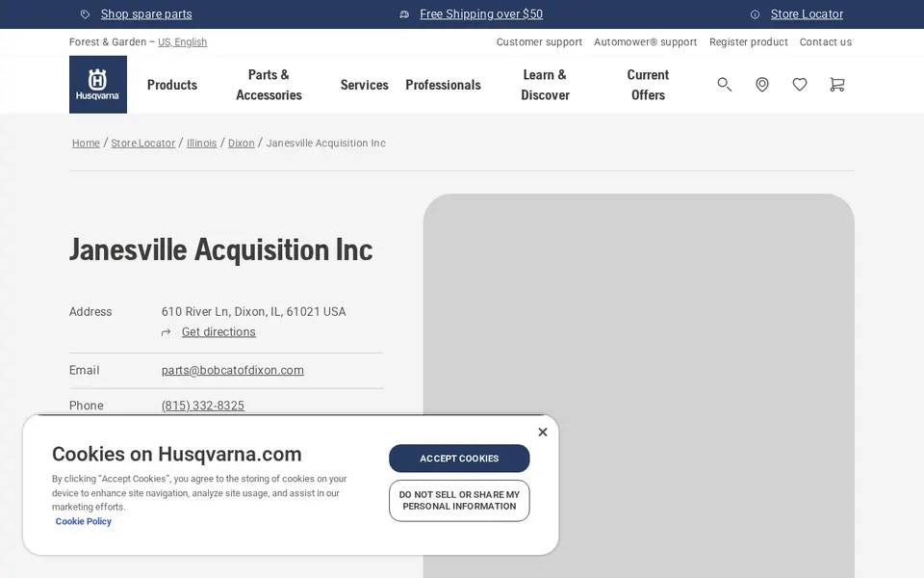This screenshot has width=924, height=578.
Task: Click the address text 610 River Ln, Dixon
Action: [253, 311]
